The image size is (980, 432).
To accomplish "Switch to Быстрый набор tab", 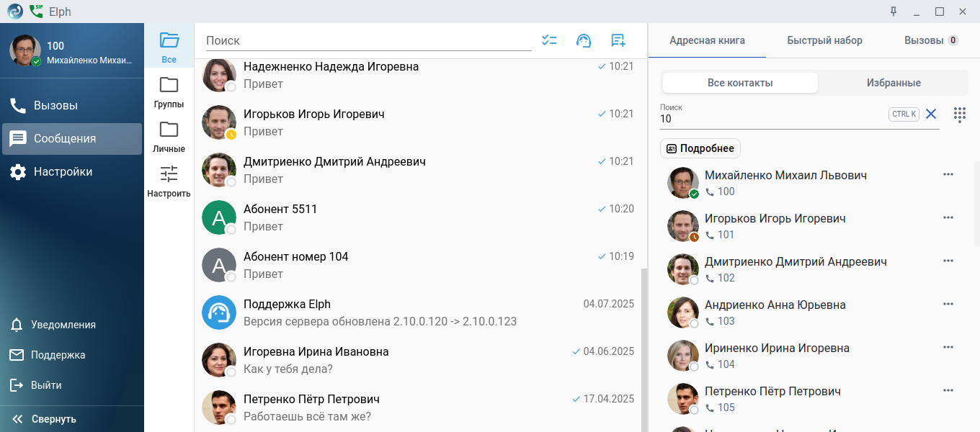I will pos(824,40).
